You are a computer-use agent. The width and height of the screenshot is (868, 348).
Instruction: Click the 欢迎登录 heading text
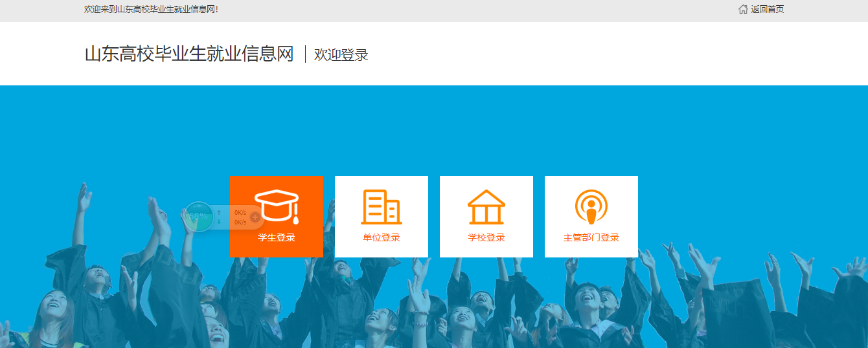tap(341, 55)
